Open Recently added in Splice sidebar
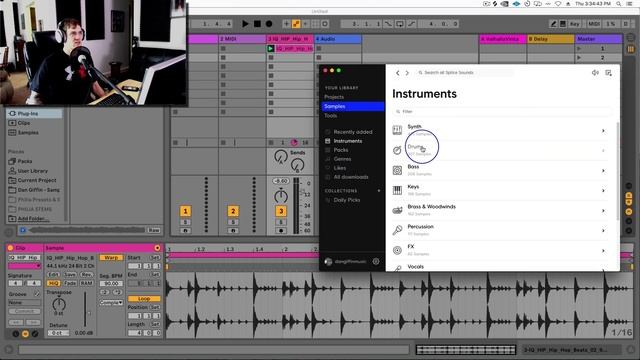This screenshot has width=640, height=360. [x=353, y=132]
